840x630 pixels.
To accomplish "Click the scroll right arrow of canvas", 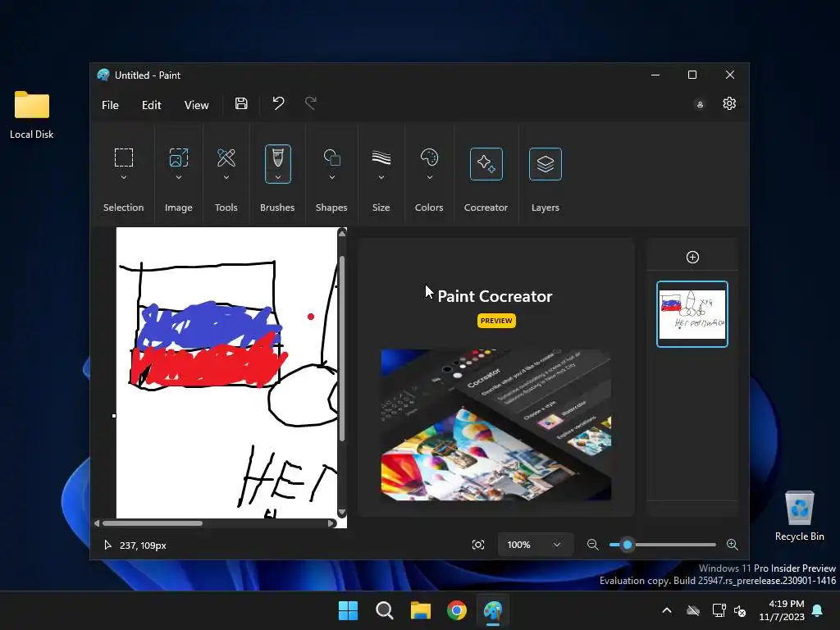I will tap(331, 523).
